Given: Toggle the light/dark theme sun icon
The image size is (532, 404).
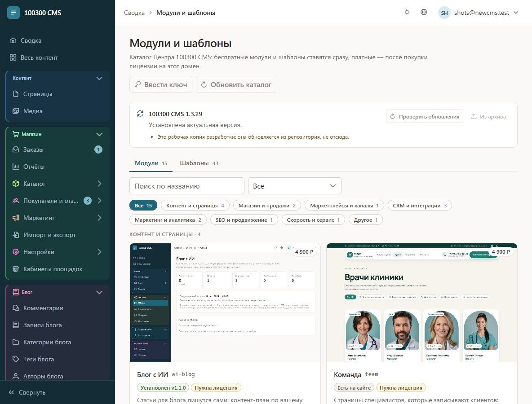Looking at the screenshot, I should click(407, 12).
